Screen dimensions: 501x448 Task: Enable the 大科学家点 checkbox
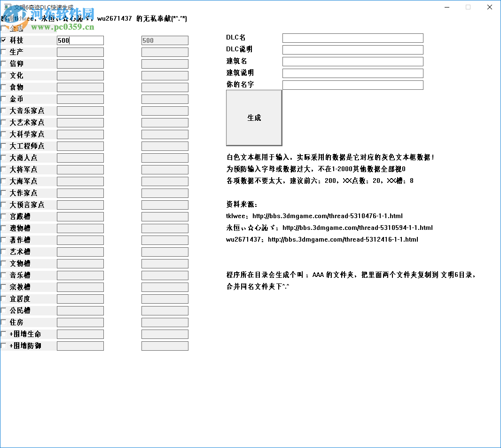tap(4, 134)
